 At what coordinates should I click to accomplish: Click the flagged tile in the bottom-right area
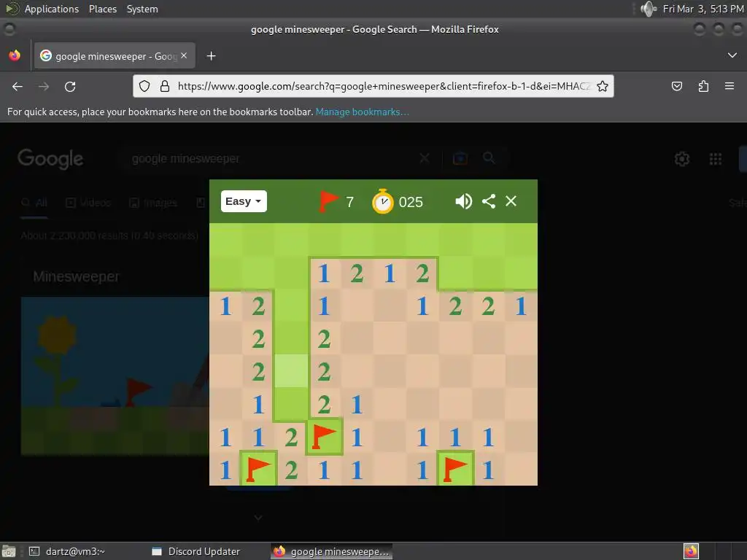[x=455, y=469]
